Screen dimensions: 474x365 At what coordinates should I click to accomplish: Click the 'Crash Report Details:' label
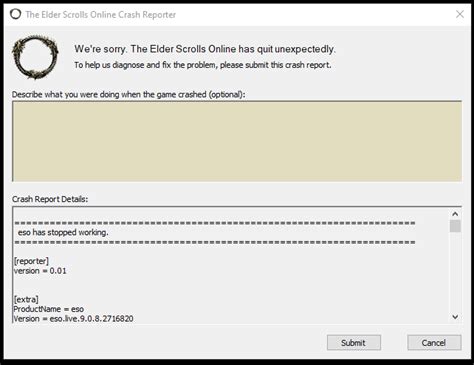(50, 199)
